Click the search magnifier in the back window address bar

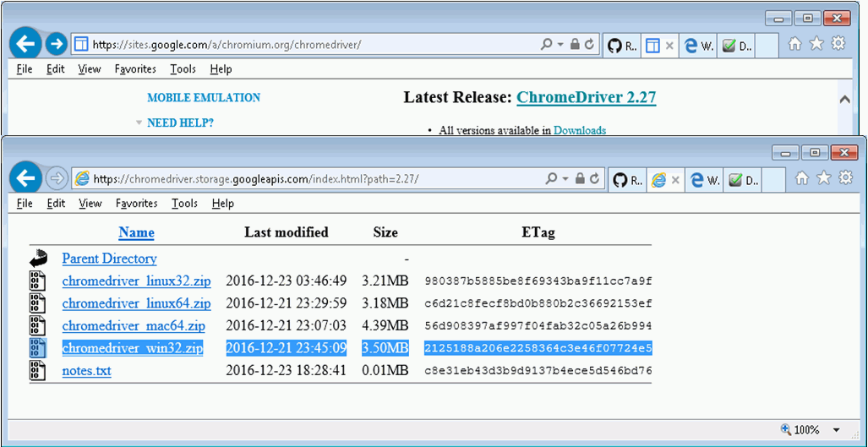[x=546, y=44]
